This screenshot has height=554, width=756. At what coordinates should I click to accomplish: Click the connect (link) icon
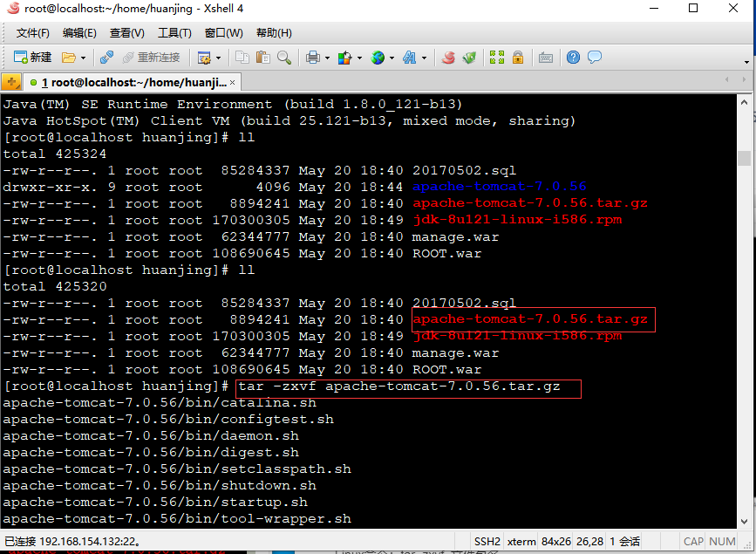point(106,58)
